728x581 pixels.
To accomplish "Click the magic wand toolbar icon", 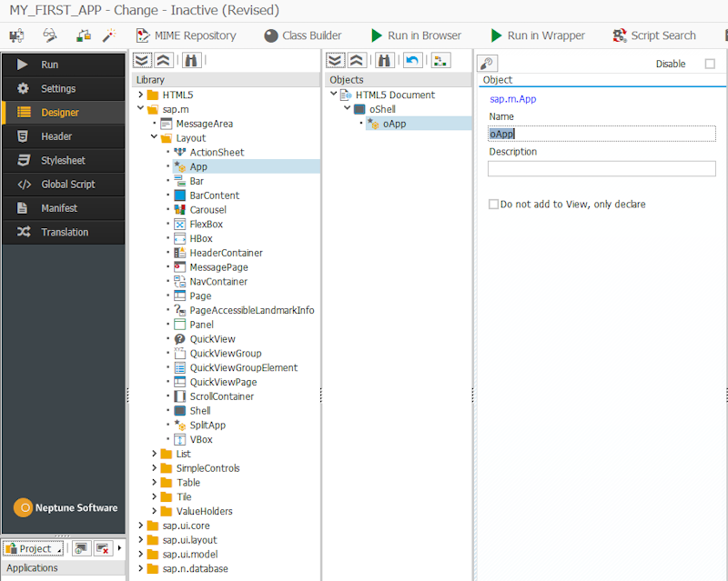I will [x=109, y=35].
